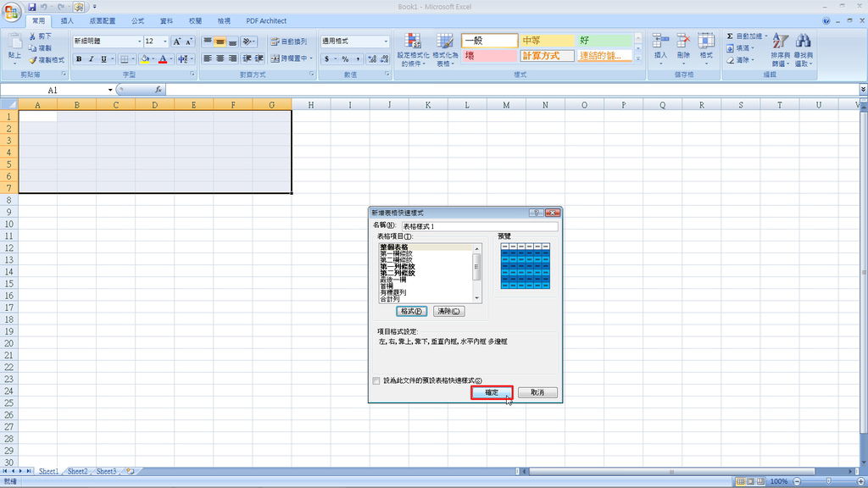Open the PDF Architect tab

pos(266,21)
